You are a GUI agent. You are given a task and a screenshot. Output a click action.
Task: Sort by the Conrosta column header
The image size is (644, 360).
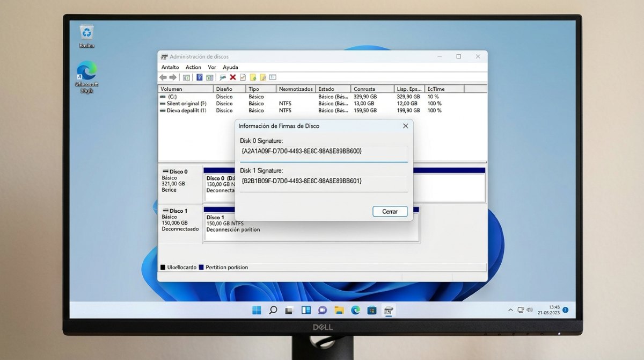372,89
